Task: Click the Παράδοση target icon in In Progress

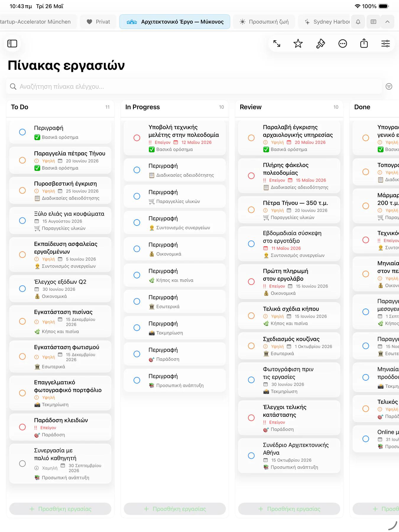Action: coord(152,359)
